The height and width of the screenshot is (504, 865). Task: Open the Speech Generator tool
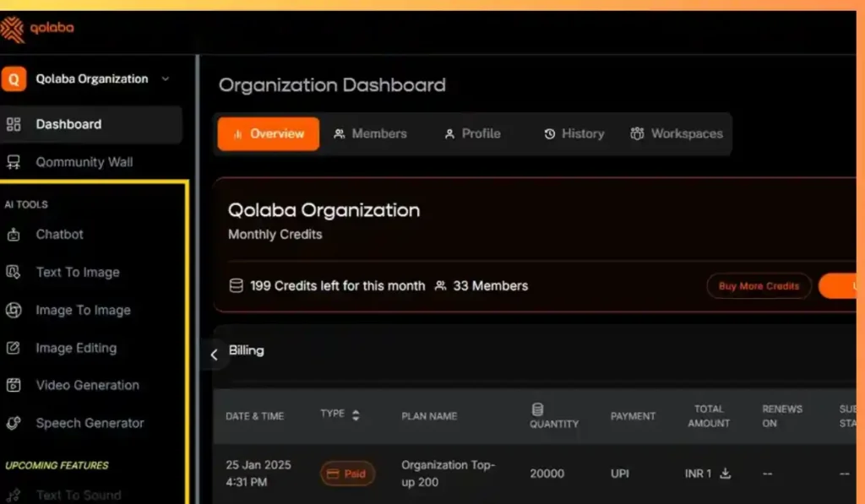tap(90, 424)
